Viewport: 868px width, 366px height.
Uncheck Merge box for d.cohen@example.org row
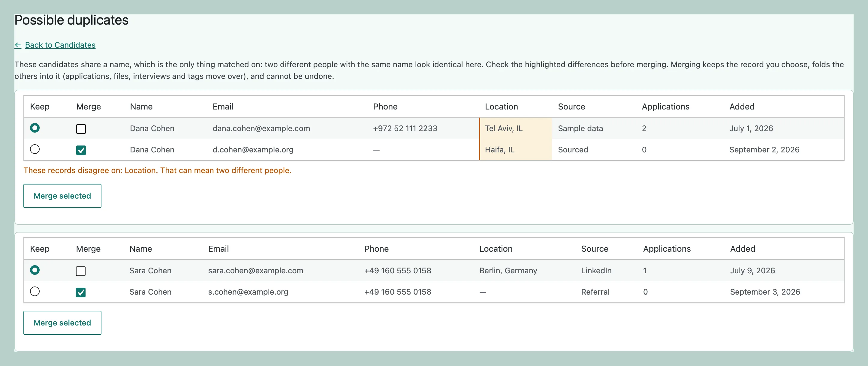click(x=81, y=150)
